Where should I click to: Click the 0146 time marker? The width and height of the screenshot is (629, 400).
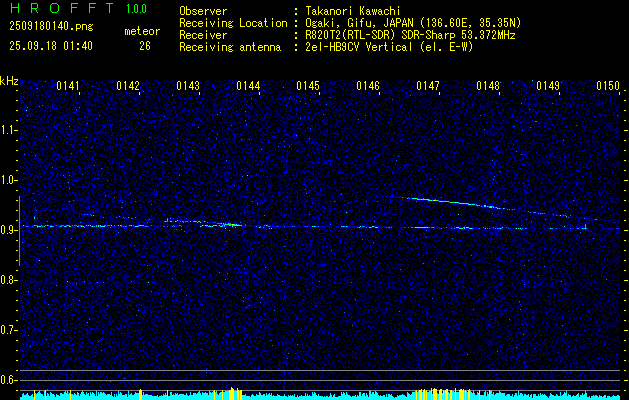coord(368,86)
